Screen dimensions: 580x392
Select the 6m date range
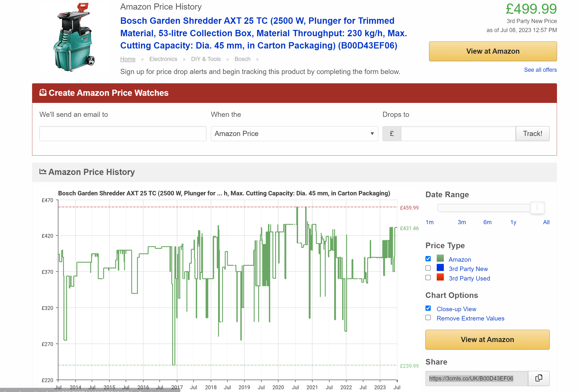click(487, 222)
